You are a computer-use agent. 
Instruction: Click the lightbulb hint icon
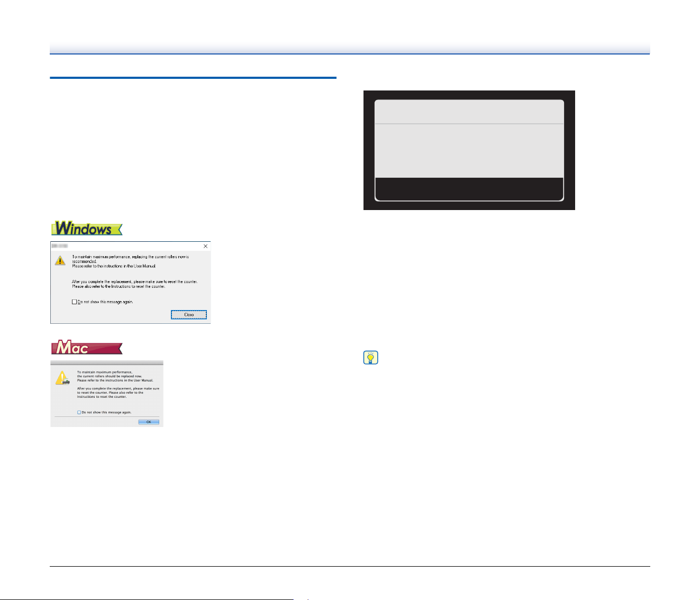[x=370, y=358]
